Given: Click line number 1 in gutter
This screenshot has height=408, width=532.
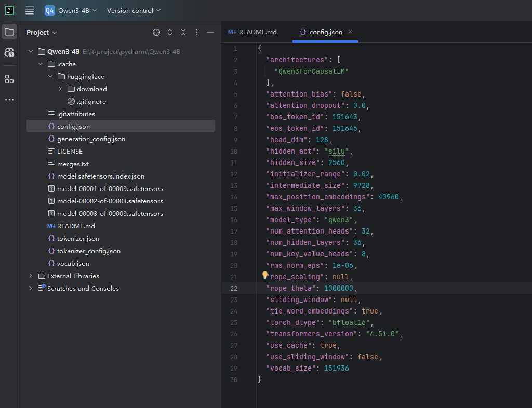Looking at the screenshot, I should (235, 49).
